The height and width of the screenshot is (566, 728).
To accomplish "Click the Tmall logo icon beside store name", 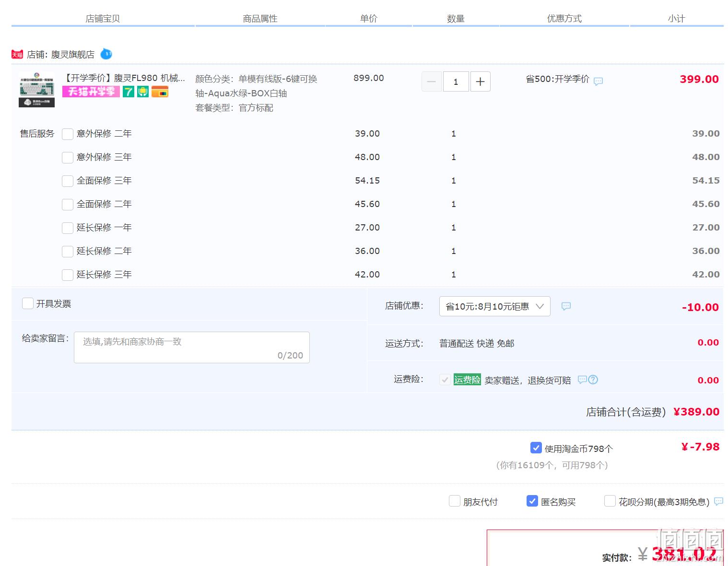I will coord(17,55).
